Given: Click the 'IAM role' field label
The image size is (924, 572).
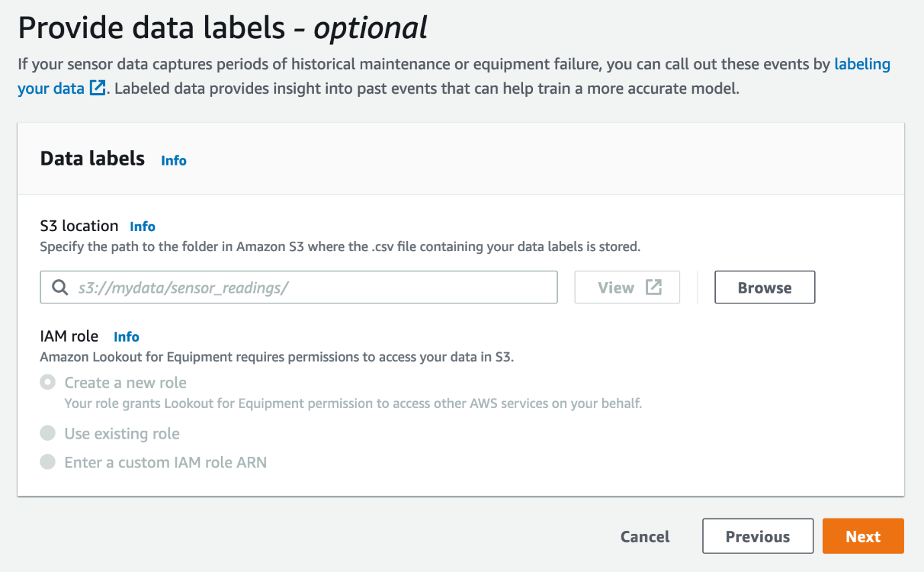Looking at the screenshot, I should pos(69,336).
